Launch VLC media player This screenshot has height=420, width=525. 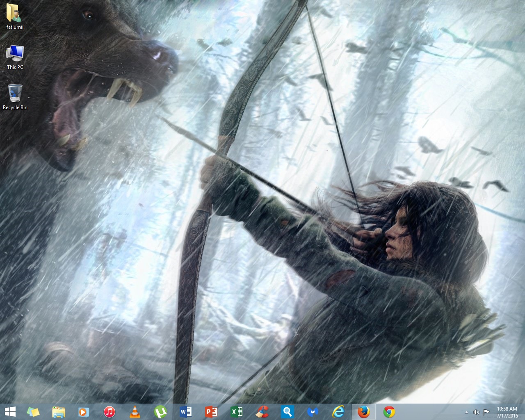pyautogui.click(x=135, y=412)
